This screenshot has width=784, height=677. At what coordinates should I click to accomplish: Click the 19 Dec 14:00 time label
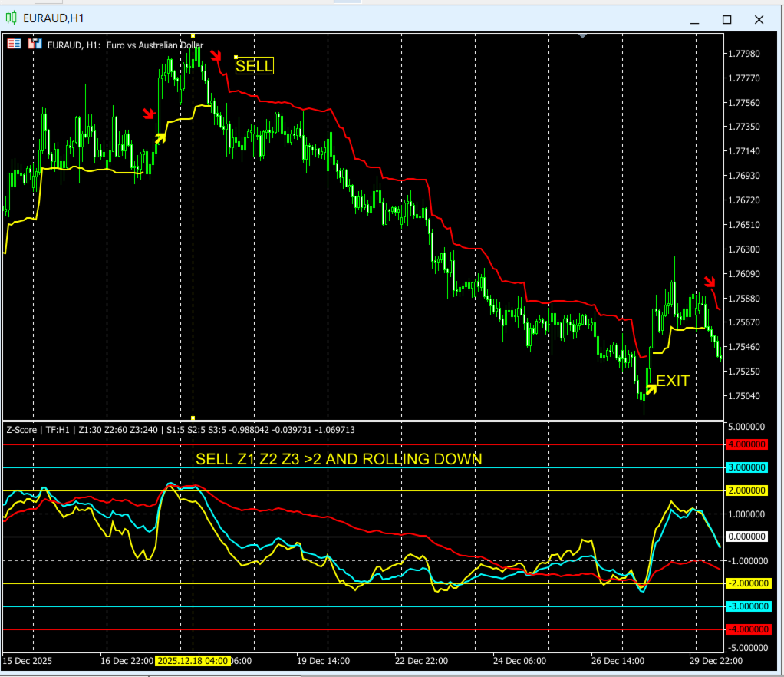(x=324, y=661)
